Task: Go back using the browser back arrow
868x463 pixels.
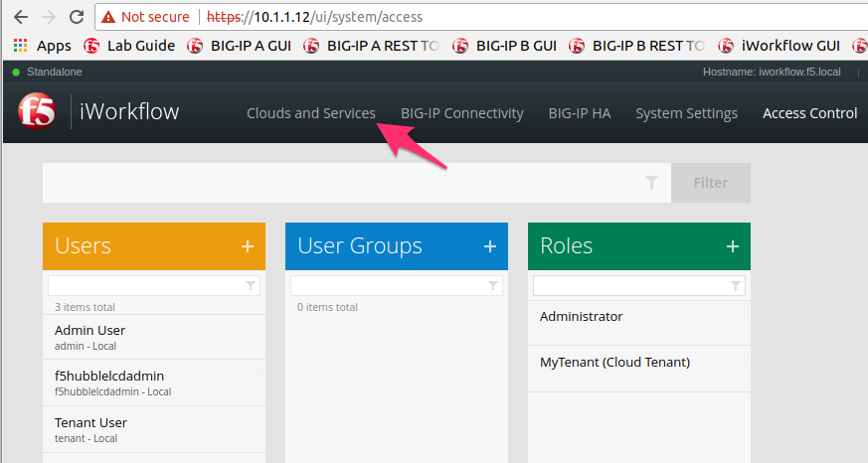Action: pos(21,17)
